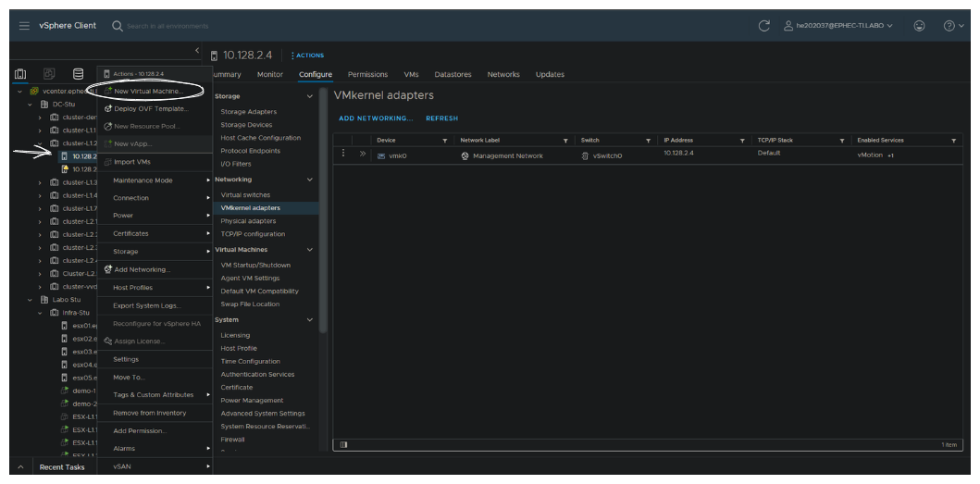Switch to the Monitor tab
This screenshot has height=484, width=980.
click(x=270, y=74)
